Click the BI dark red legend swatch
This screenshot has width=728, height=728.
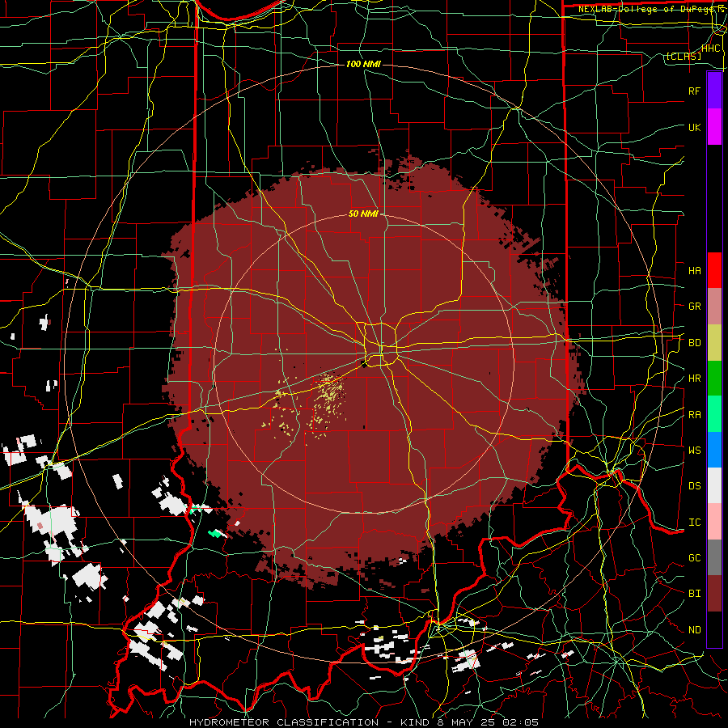[714, 594]
